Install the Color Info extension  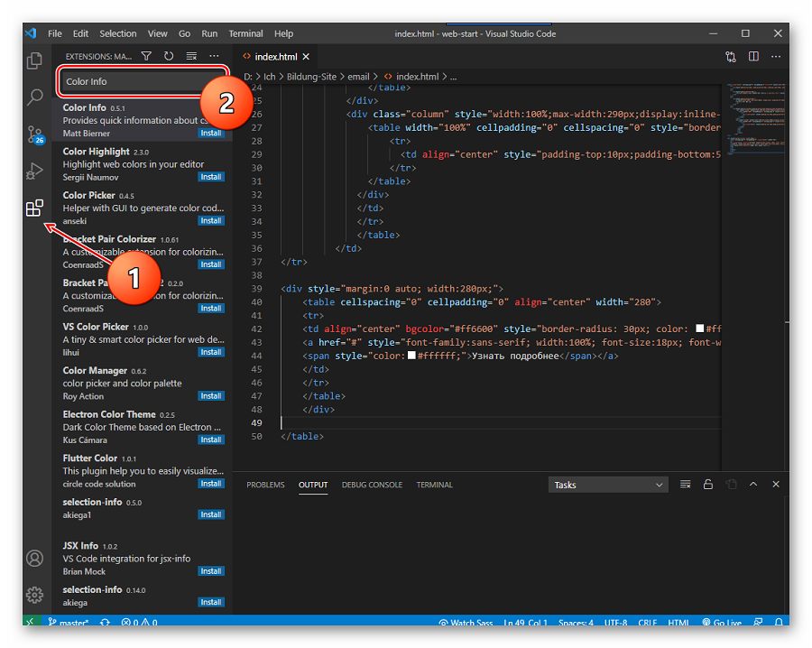point(211,134)
